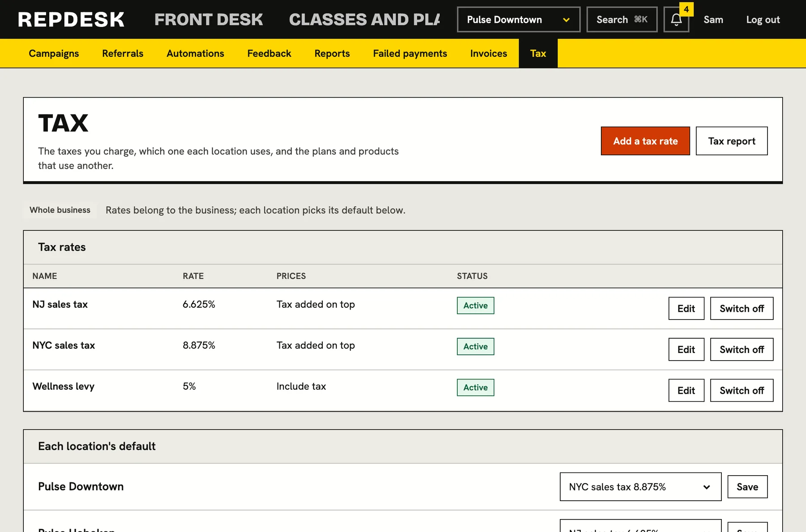Click the STATUS column header
This screenshot has width=806, height=532.
(x=472, y=276)
